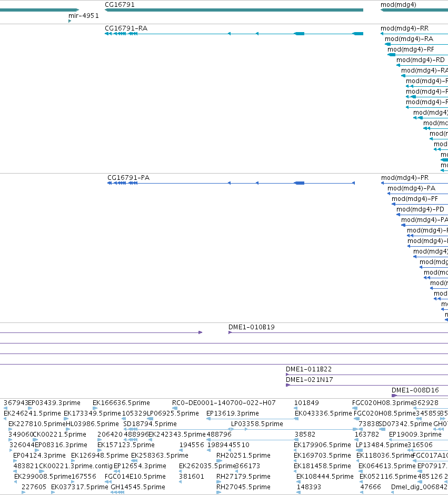
Task: Open EST CK00221.5prime
Action: [x=59, y=435]
